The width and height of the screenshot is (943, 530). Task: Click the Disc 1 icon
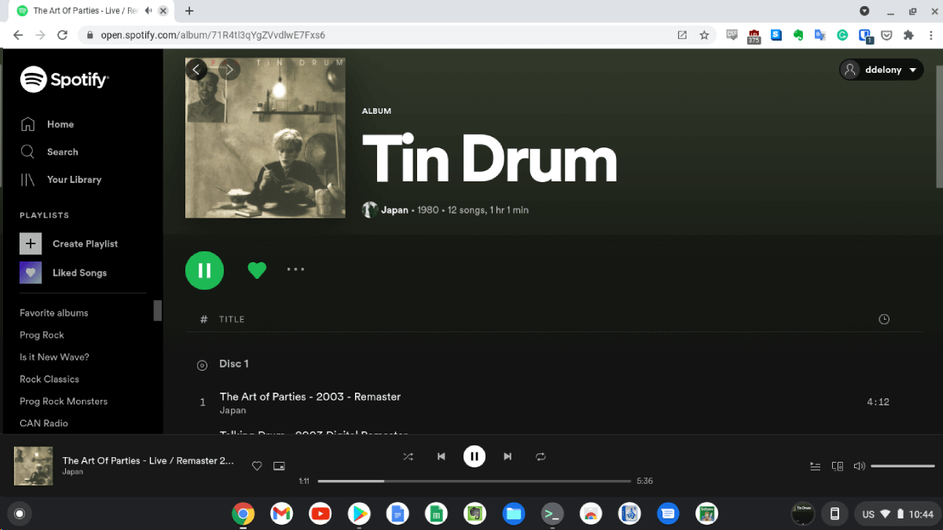pos(202,365)
